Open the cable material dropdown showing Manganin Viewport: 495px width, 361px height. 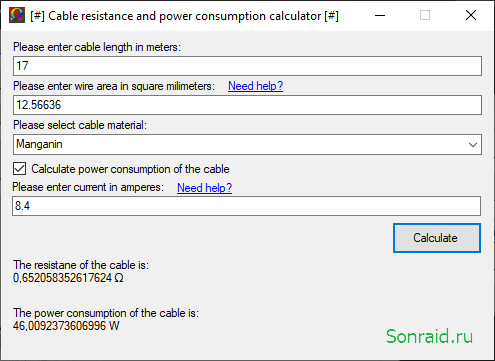[247, 144]
